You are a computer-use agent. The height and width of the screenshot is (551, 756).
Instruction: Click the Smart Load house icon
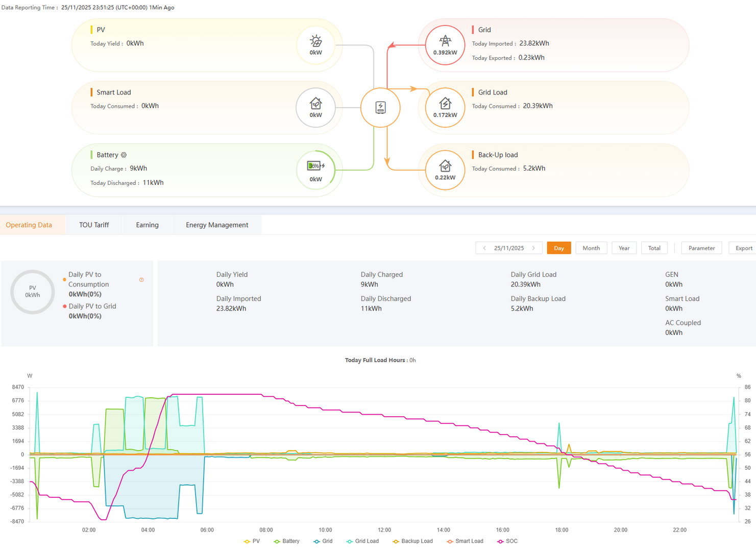coord(315,104)
